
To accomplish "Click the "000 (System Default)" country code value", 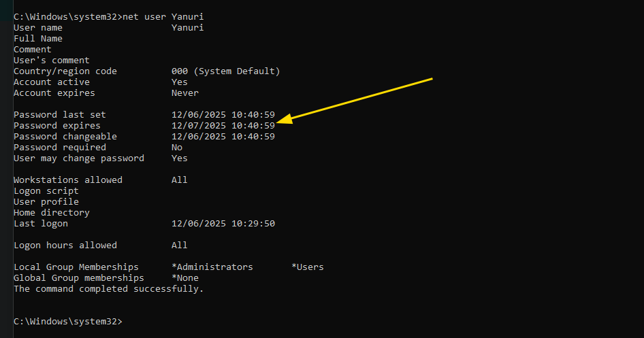I will (225, 71).
